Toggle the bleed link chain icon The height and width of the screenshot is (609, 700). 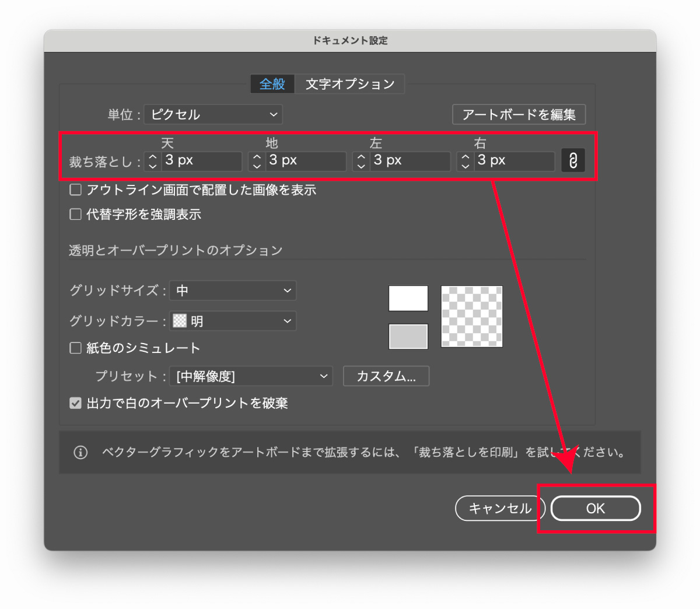(573, 160)
